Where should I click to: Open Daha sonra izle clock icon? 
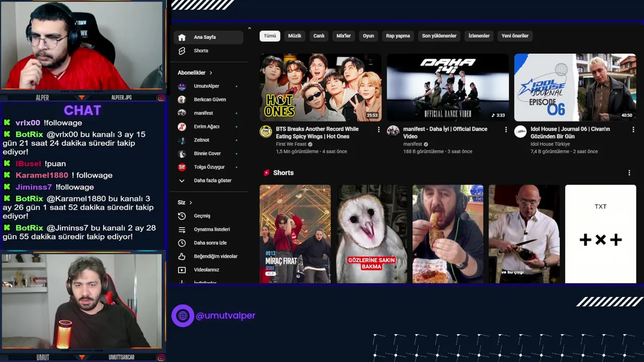click(x=182, y=243)
